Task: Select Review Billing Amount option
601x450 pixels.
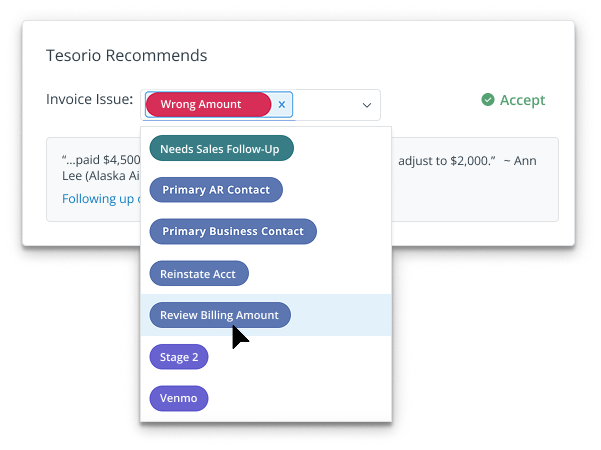Action: coord(220,315)
